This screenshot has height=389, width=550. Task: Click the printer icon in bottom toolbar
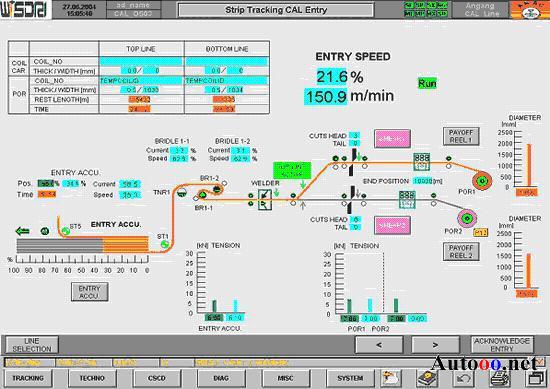pos(500,378)
